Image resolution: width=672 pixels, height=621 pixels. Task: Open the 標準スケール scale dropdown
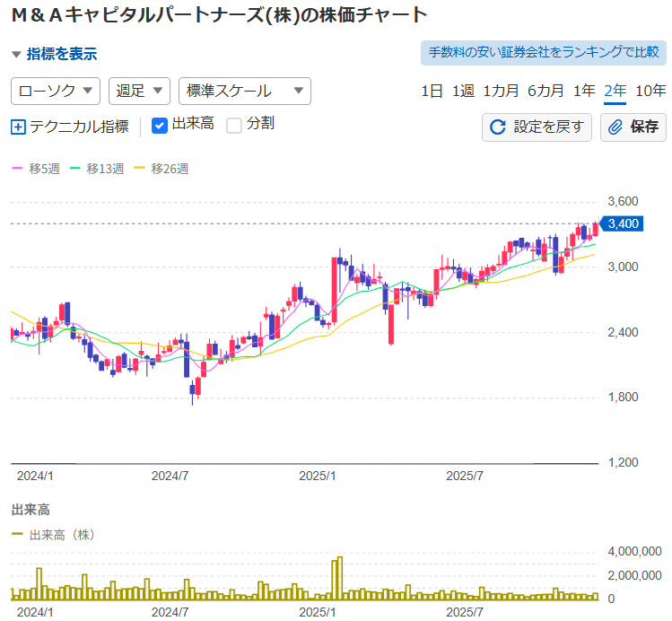pos(245,91)
